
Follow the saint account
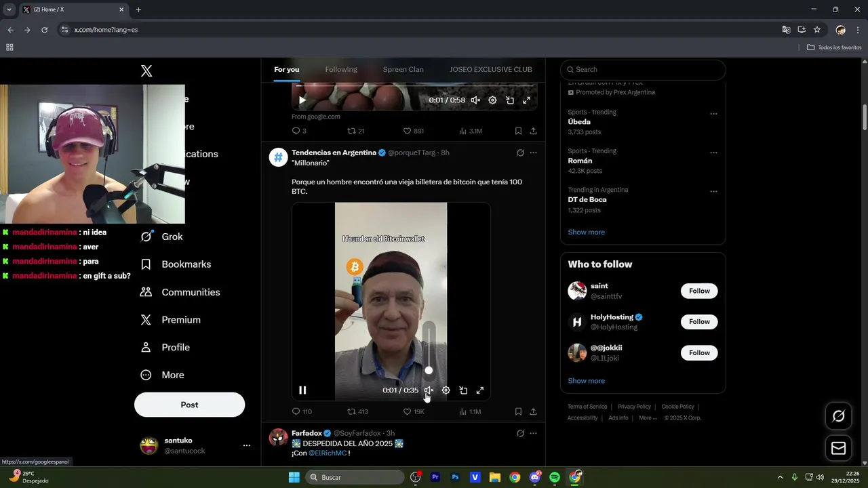699,291
